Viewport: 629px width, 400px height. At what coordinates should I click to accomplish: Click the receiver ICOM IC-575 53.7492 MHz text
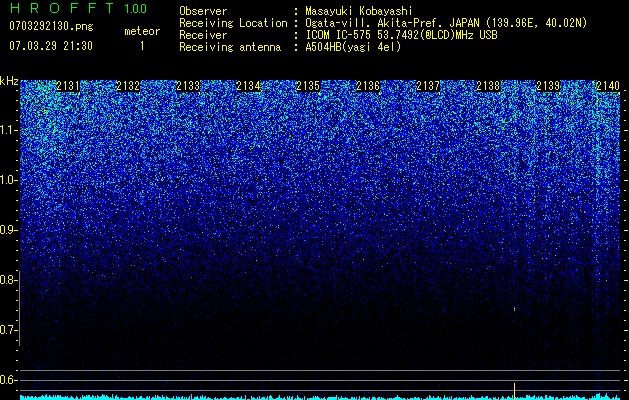(x=401, y=35)
